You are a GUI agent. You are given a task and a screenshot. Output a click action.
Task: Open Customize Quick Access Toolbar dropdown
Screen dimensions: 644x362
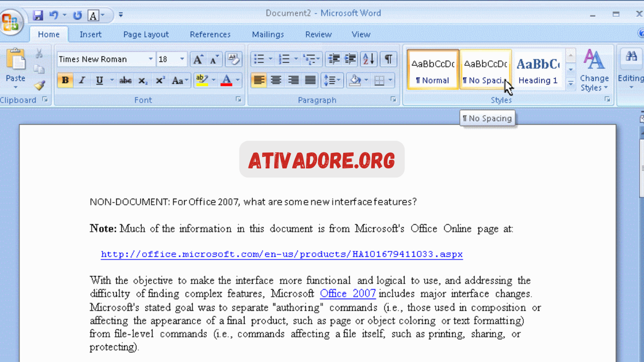coord(121,15)
